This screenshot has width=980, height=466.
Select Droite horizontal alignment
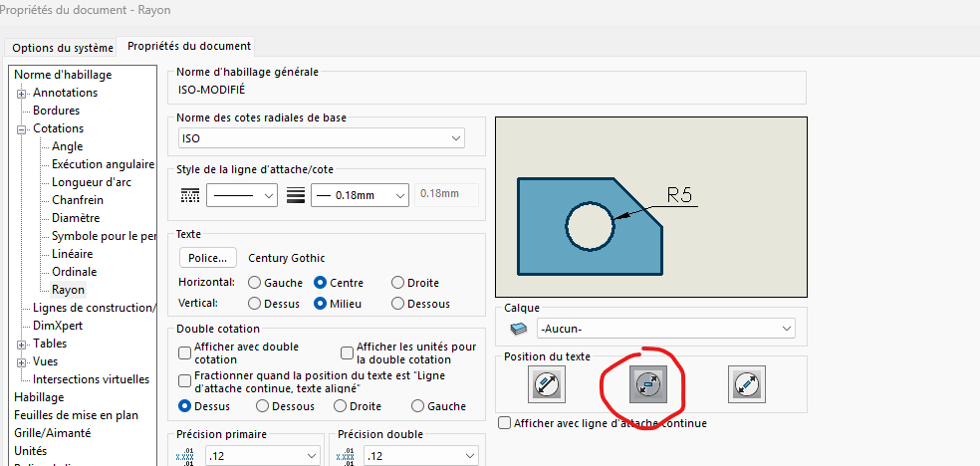397,283
